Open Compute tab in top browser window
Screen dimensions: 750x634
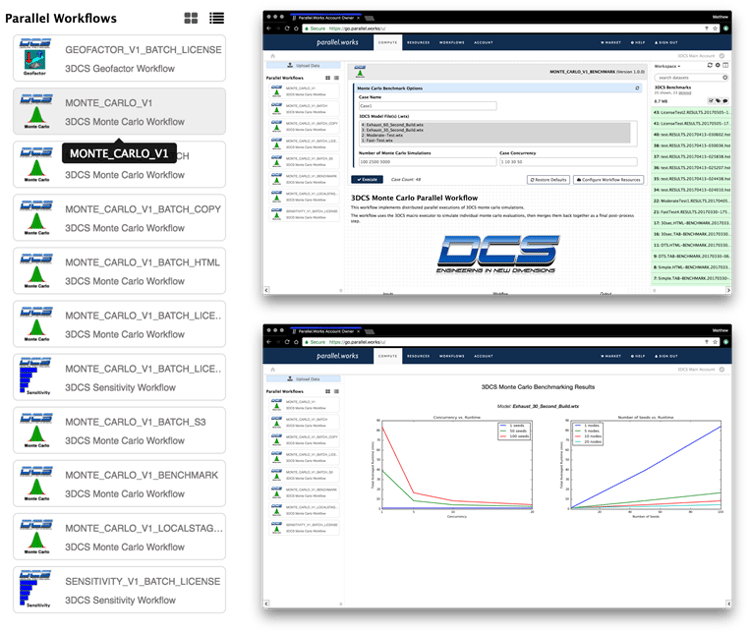coord(387,43)
